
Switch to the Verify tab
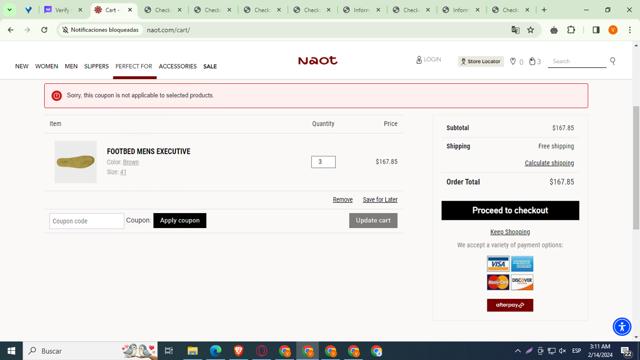coord(62,10)
